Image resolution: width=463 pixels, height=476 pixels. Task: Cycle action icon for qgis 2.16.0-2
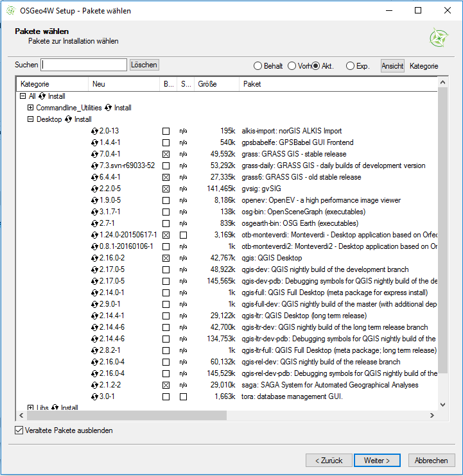pyautogui.click(x=94, y=258)
